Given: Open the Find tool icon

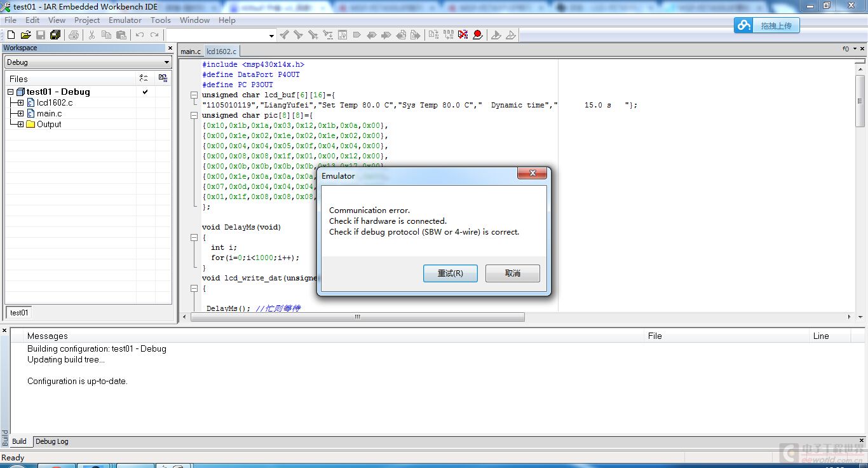Looking at the screenshot, I should 313,35.
